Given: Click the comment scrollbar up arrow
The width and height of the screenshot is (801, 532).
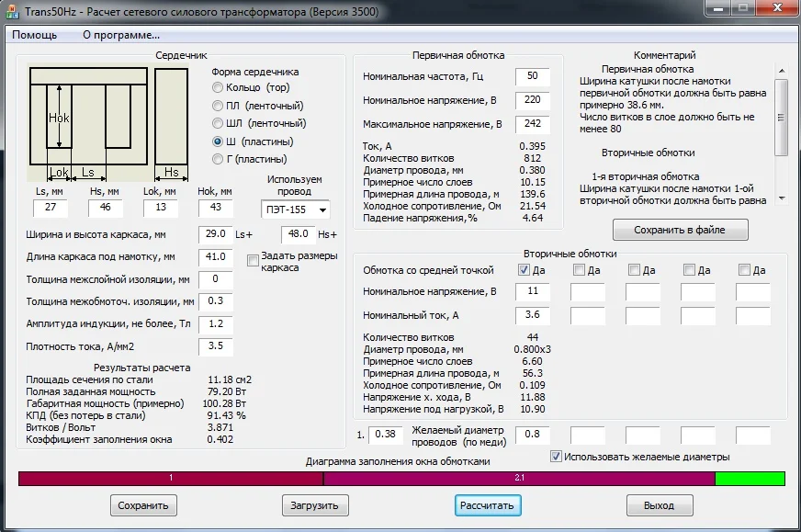Looking at the screenshot, I should pos(781,70).
